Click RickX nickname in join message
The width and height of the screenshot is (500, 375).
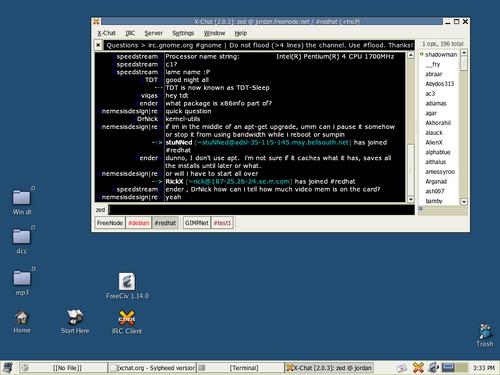click(x=174, y=181)
